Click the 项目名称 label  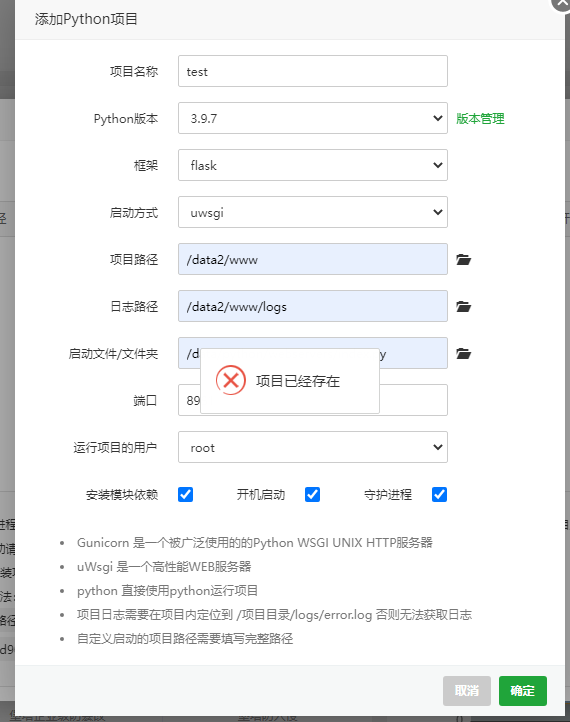(134, 72)
